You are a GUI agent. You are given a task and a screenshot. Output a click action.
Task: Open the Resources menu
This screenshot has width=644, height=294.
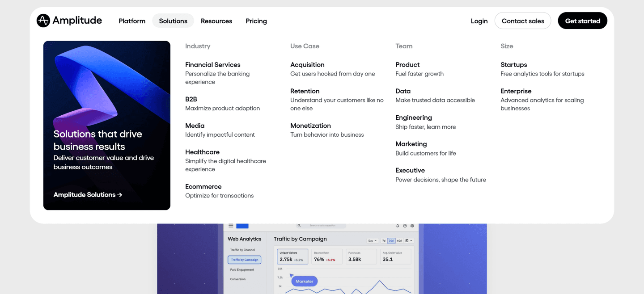pos(216,21)
